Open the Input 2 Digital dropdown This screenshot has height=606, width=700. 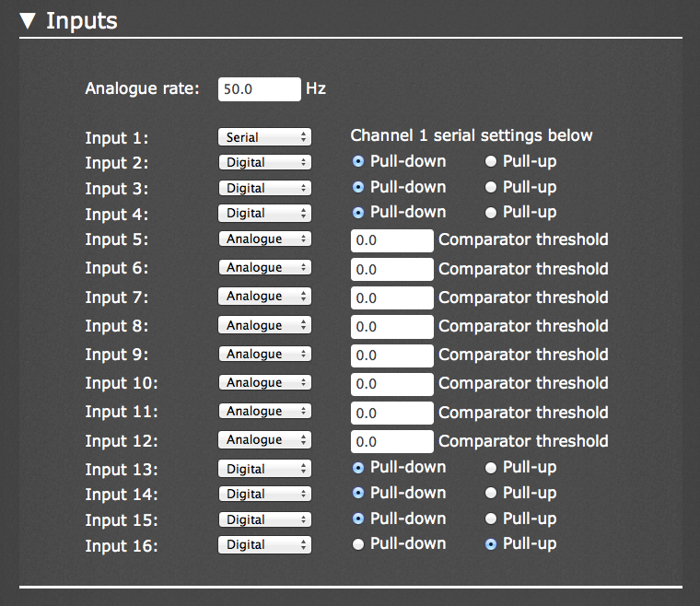[x=264, y=162]
